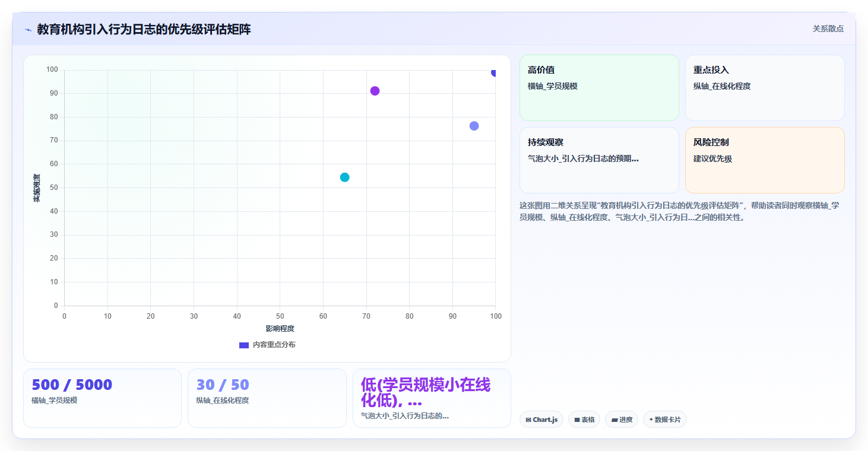Image resolution: width=868 pixels, height=451 pixels.
Task: Select the cyan scatter point near 54
Action: 344,177
